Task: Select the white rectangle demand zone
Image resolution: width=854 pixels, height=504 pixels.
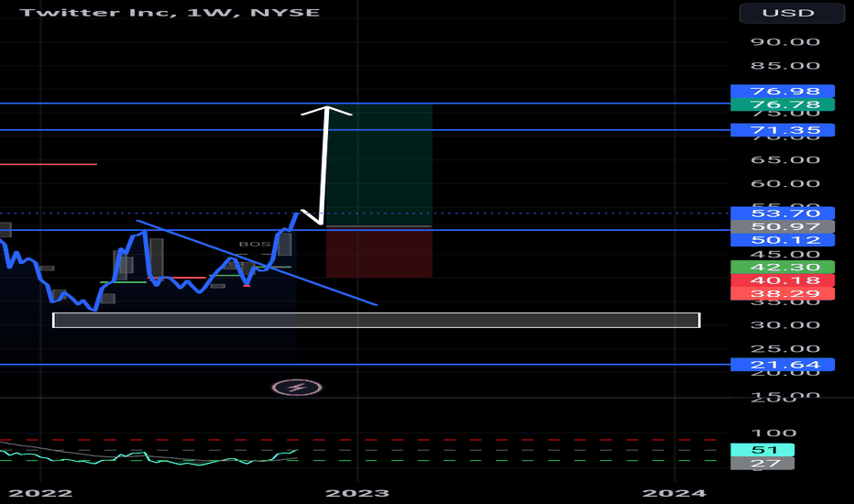Action: pos(377,321)
